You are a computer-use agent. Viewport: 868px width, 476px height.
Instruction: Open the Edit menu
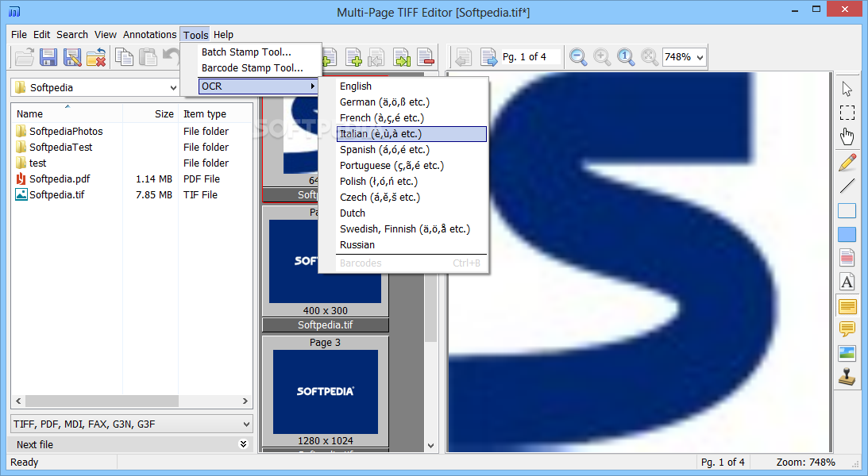tap(41, 34)
